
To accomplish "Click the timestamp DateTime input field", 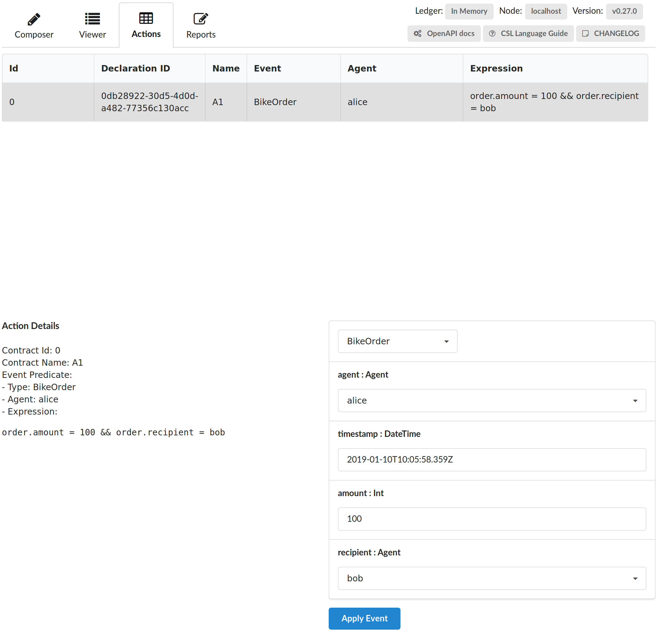I will tap(492, 460).
